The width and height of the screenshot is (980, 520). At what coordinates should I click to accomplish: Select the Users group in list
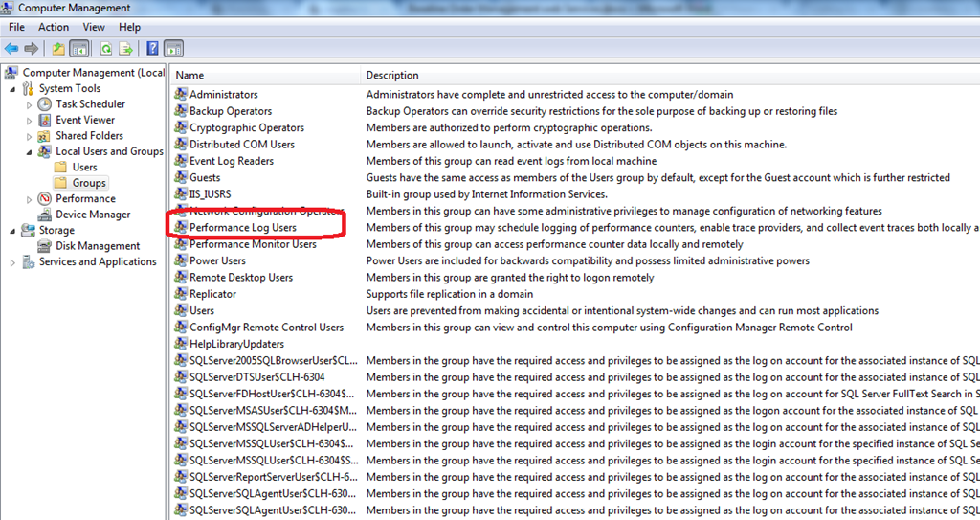click(202, 310)
